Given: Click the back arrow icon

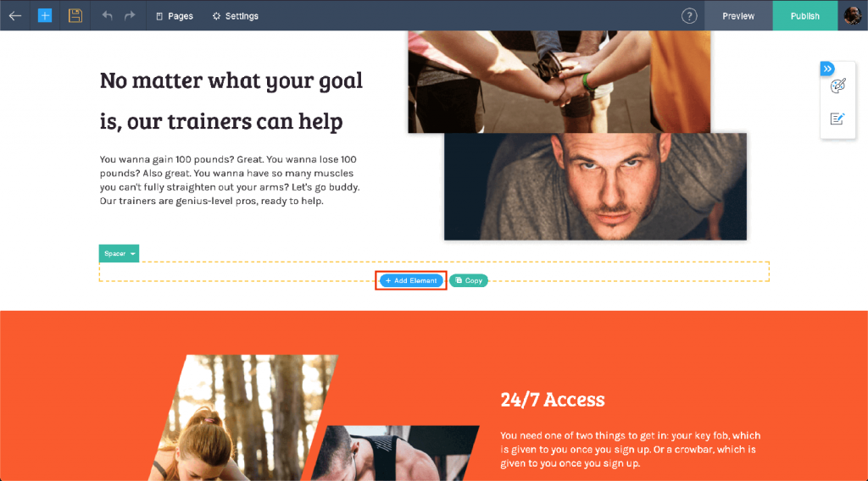Looking at the screenshot, I should (15, 15).
